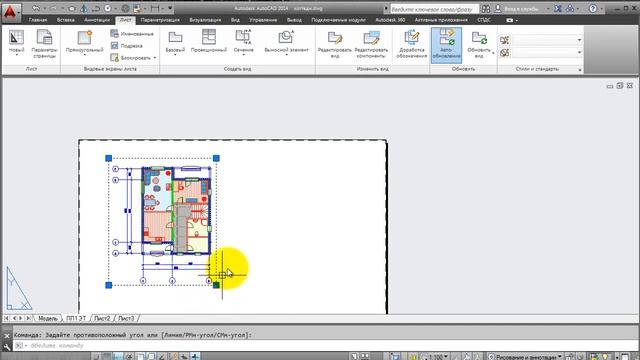This screenshot has width=640, height=360.
Task: Click the Базовый base view icon
Action: (175, 38)
